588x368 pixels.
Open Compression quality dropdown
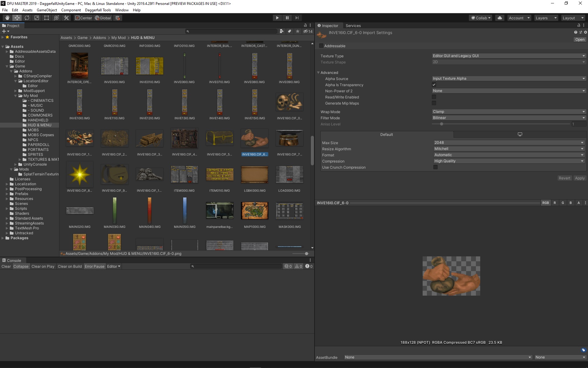coord(509,161)
